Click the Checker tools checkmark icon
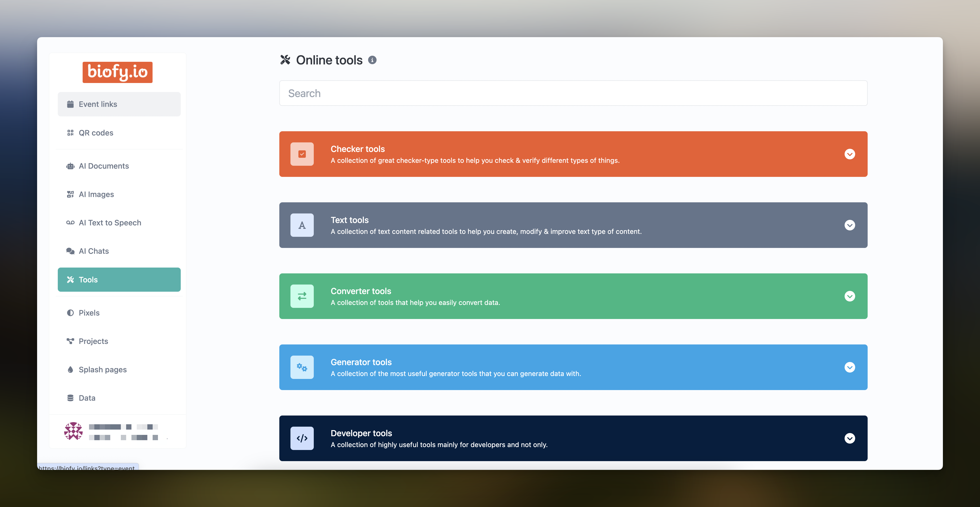 coord(302,154)
